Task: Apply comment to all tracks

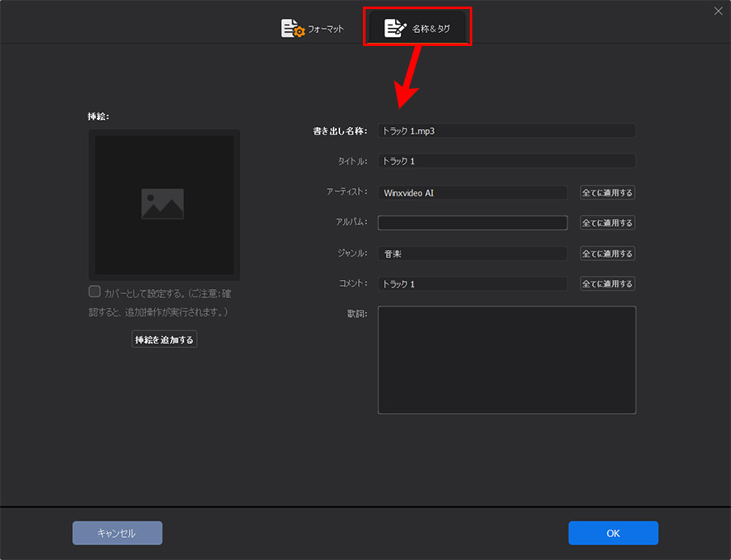Action: click(607, 284)
